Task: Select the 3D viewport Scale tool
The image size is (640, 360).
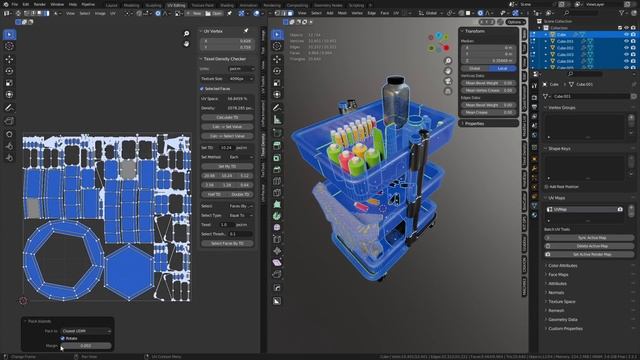Action: click(x=277, y=83)
